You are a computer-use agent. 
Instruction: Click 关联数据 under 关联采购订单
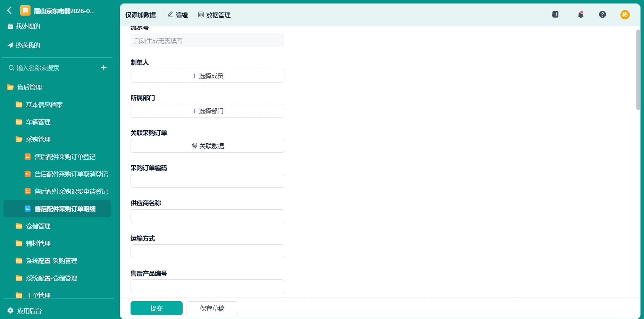click(x=207, y=146)
